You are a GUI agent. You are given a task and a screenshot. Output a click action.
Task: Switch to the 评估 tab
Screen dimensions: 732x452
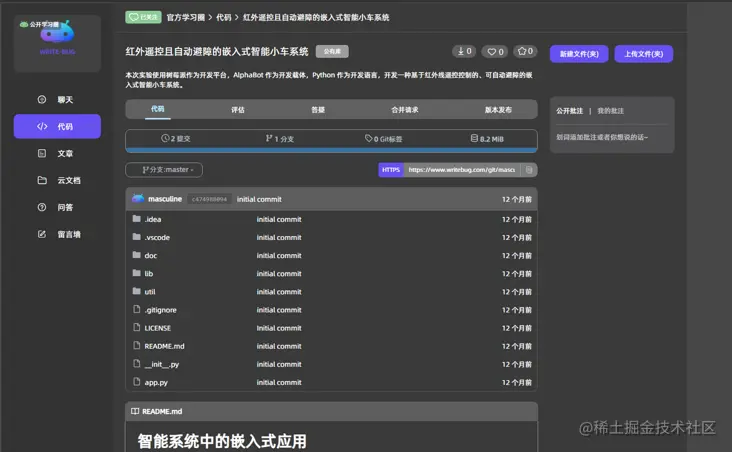coord(238,110)
